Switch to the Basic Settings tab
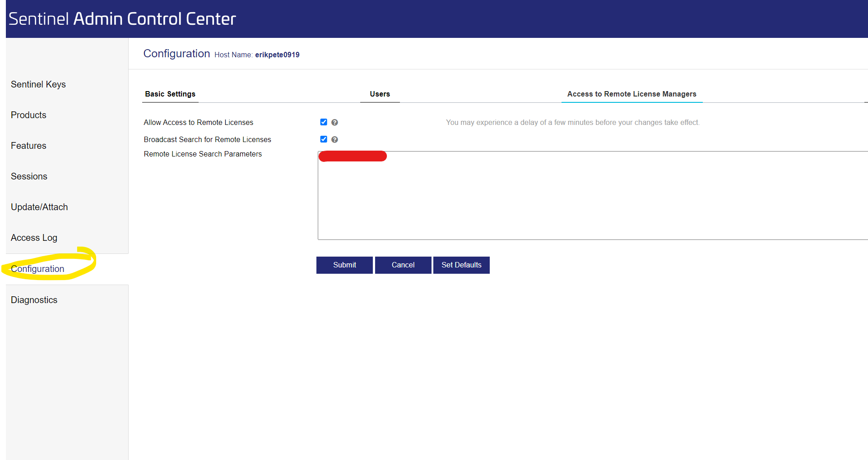 coord(170,94)
